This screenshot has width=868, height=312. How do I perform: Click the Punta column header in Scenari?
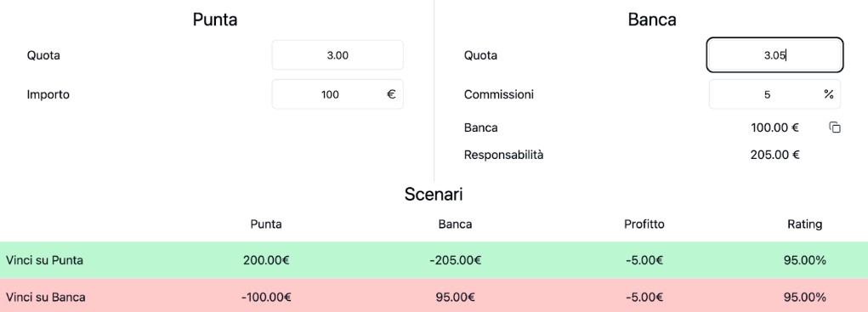266,224
